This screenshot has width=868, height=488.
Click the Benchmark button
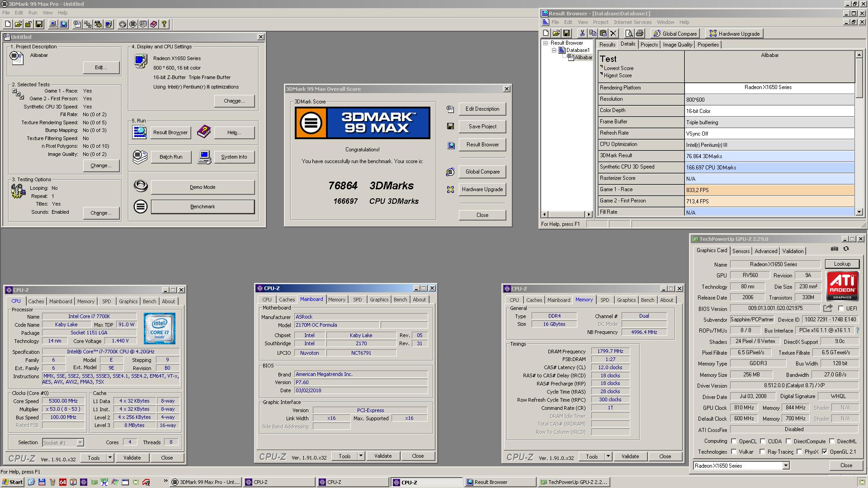203,206
